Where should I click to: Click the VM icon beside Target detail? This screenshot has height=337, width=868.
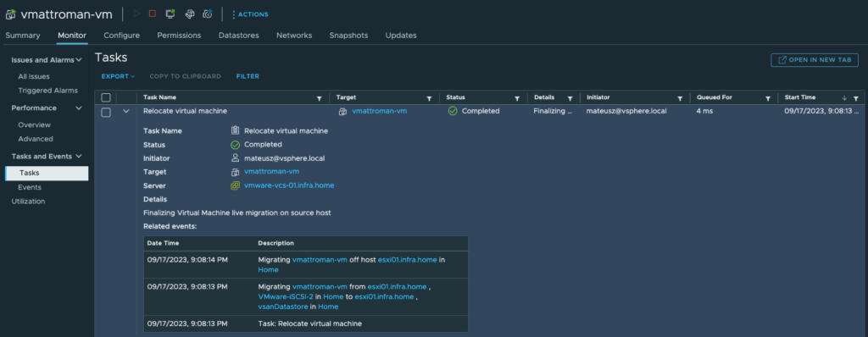(x=235, y=172)
